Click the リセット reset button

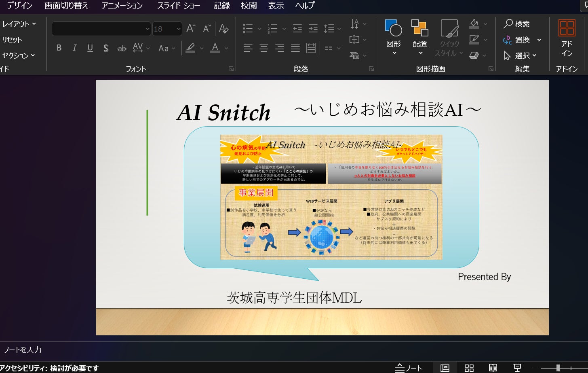click(x=12, y=40)
